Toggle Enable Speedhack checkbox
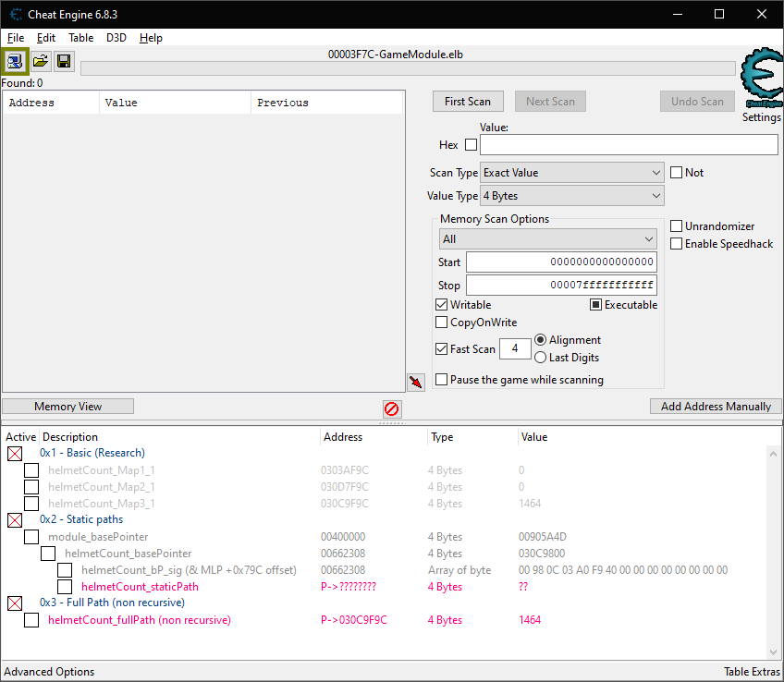The height and width of the screenshot is (682, 784). [x=676, y=244]
